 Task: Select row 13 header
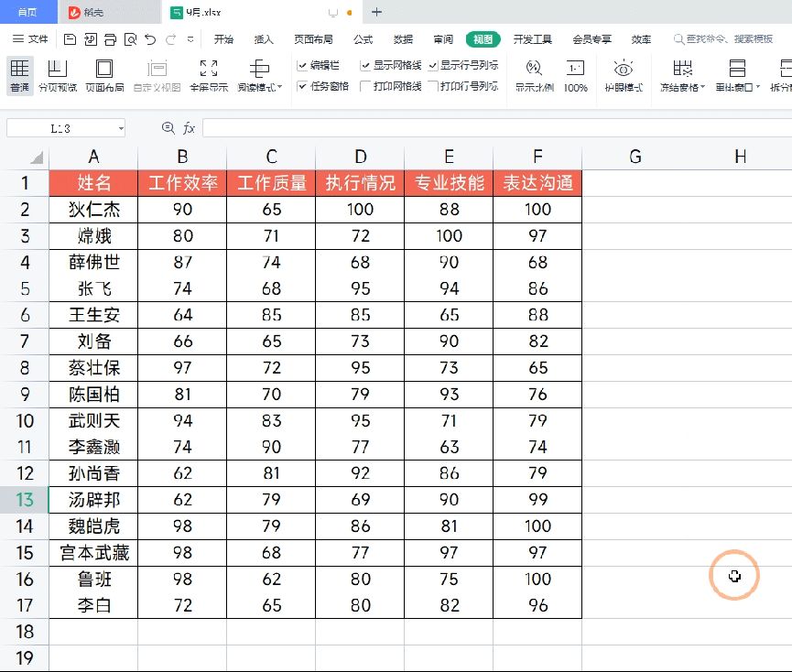pos(24,500)
